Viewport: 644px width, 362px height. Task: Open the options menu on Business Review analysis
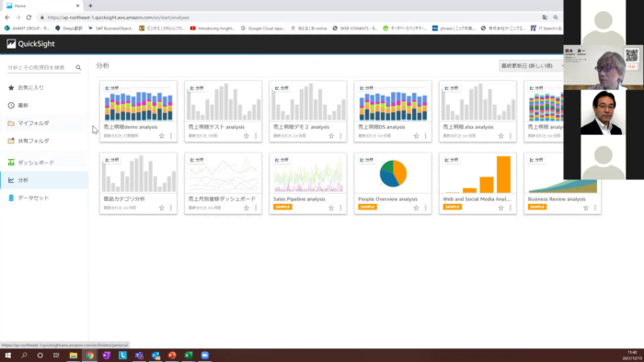[595, 208]
